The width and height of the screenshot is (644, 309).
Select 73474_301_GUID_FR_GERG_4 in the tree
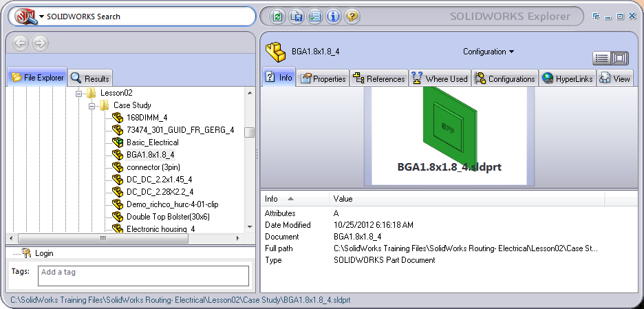[180, 130]
